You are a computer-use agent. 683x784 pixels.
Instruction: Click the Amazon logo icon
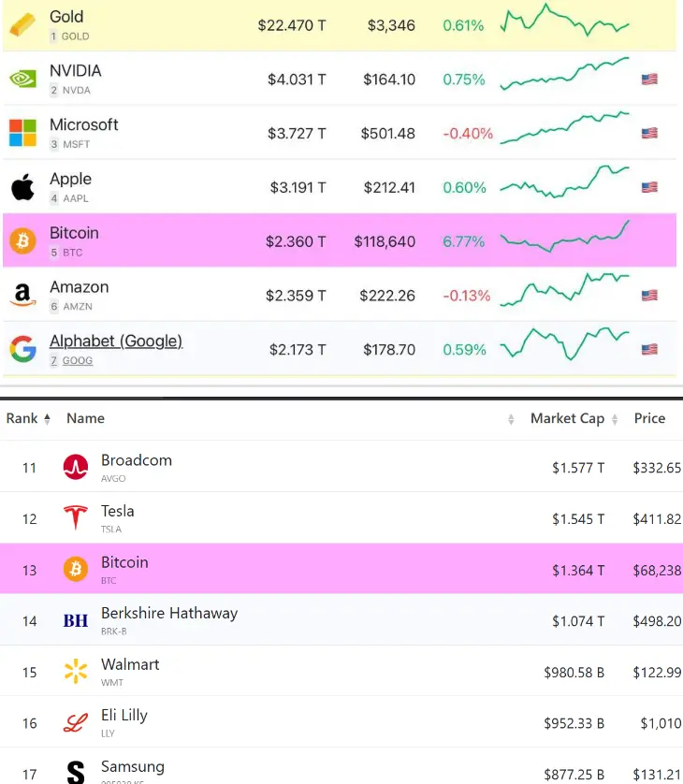coord(22,296)
